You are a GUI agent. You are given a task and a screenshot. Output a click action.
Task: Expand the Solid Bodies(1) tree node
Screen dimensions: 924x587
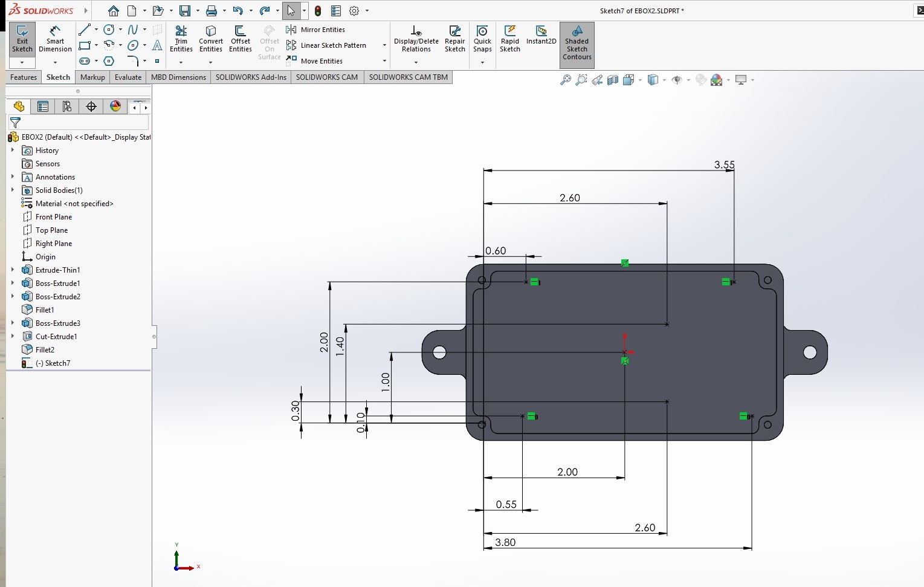click(13, 190)
